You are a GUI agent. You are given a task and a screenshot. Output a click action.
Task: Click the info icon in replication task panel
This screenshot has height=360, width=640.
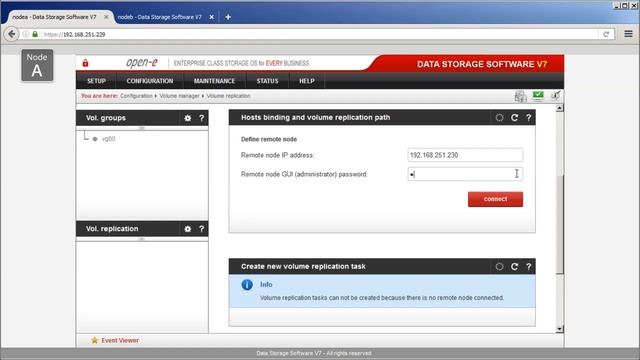point(247,284)
